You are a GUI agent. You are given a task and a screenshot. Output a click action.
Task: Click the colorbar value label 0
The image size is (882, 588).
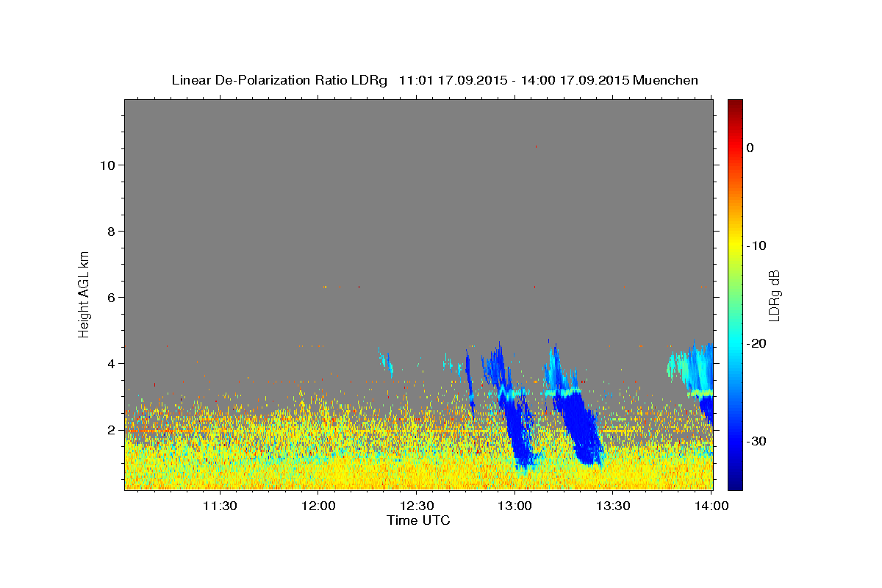point(750,148)
